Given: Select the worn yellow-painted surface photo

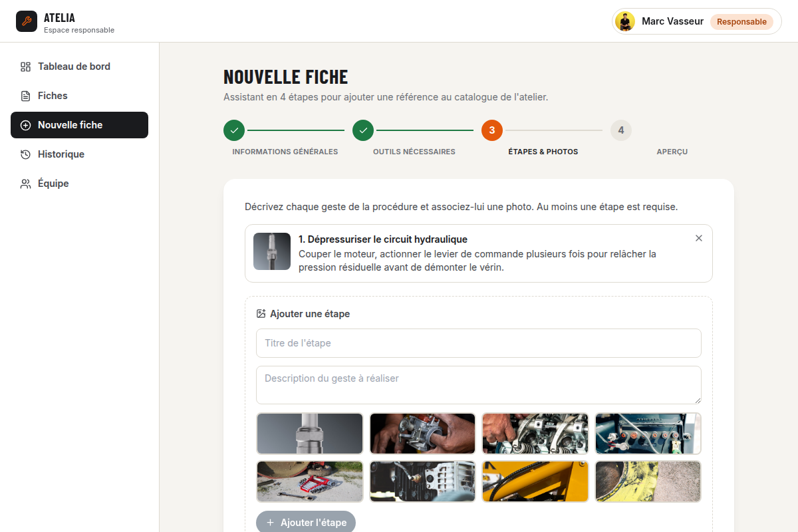Looking at the screenshot, I should click(x=648, y=481).
